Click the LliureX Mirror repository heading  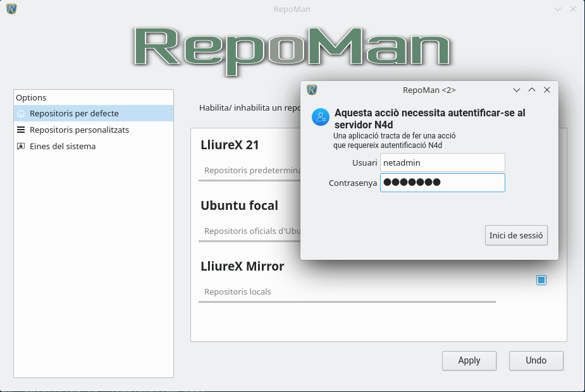pyautogui.click(x=242, y=266)
